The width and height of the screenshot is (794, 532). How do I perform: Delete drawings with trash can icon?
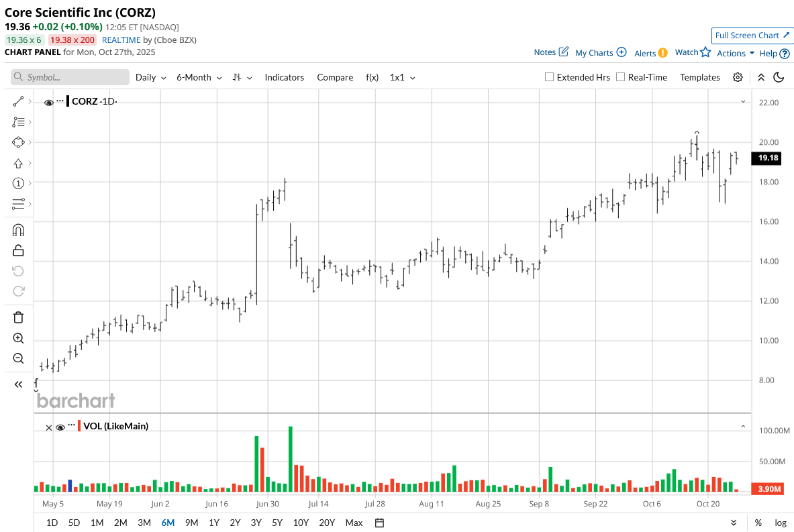coord(18,317)
